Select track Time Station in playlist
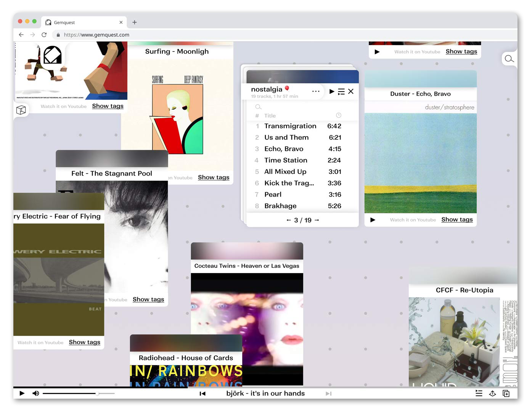The width and height of the screenshot is (532, 412). [x=286, y=160]
